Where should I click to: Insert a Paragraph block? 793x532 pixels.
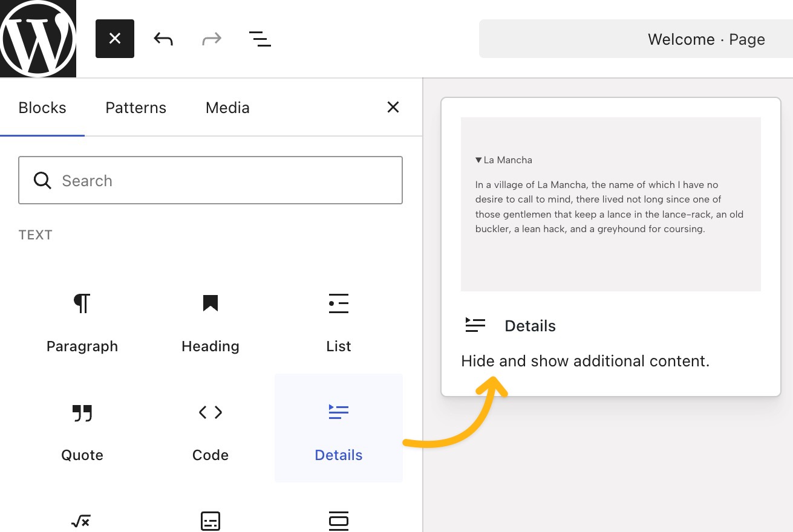coord(82,320)
